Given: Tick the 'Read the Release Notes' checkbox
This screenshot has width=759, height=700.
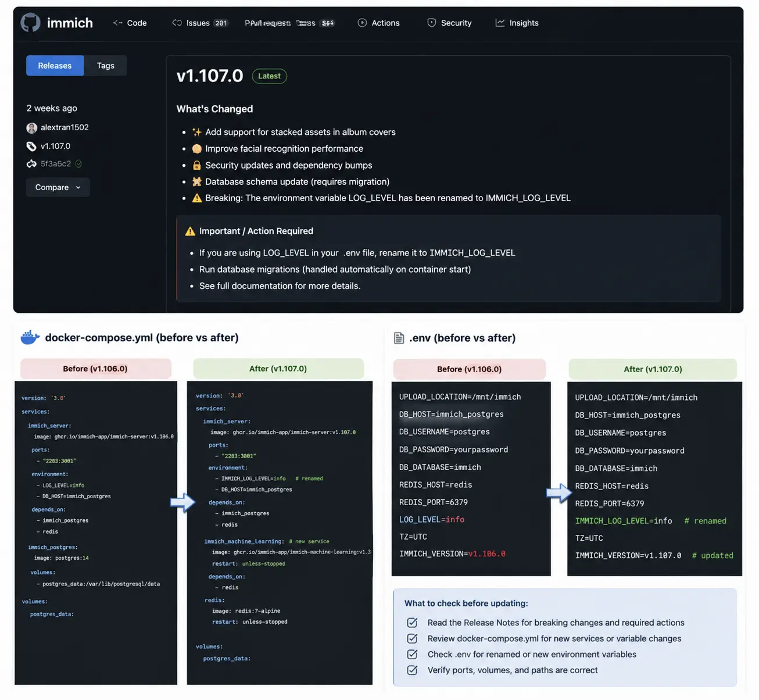Looking at the screenshot, I should 412,623.
